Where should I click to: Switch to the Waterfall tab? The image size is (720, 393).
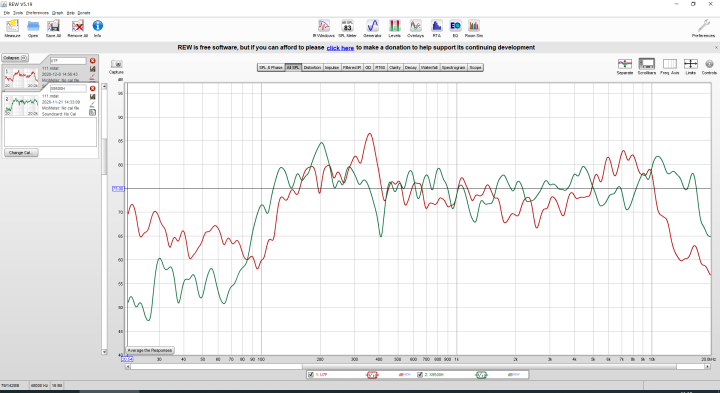pyautogui.click(x=429, y=67)
